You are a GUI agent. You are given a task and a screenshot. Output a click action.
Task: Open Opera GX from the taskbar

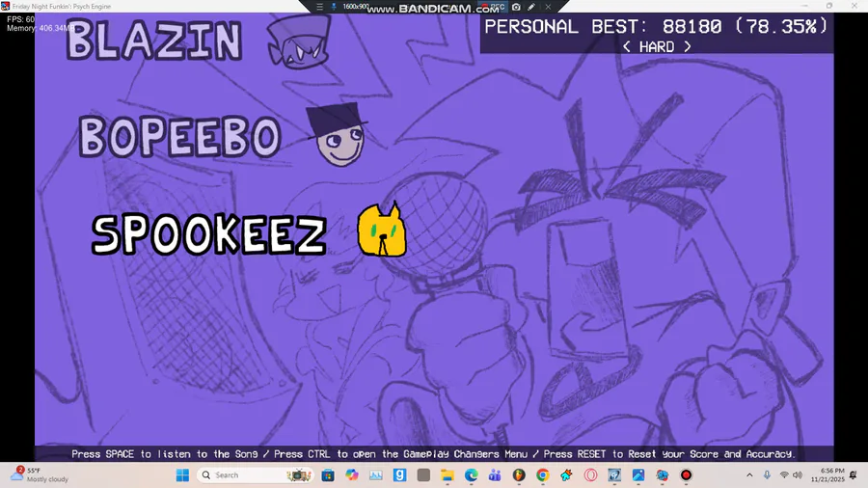590,474
